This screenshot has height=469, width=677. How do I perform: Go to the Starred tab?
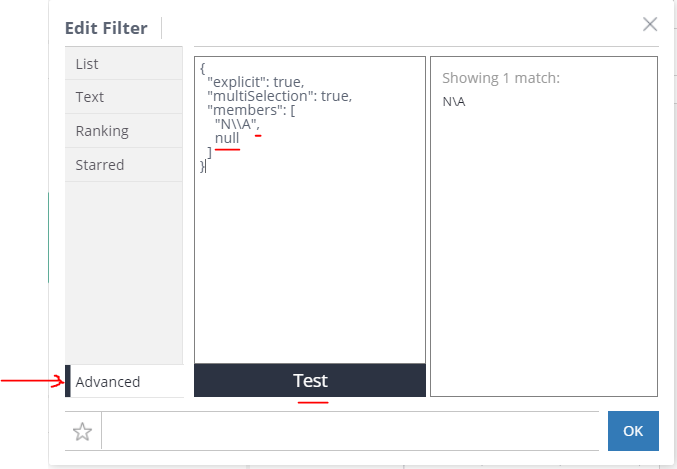(123, 165)
